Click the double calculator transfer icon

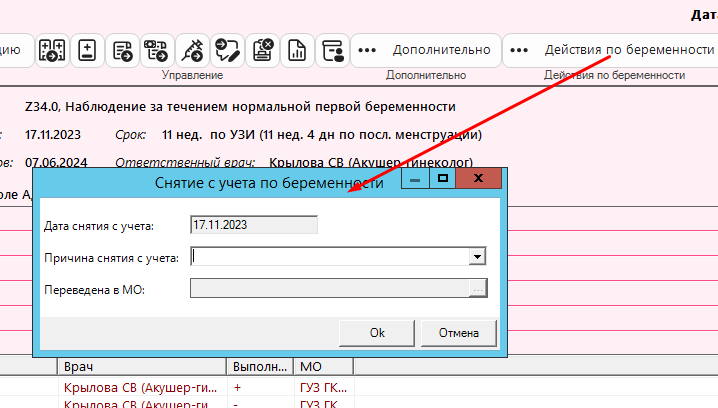[x=52, y=50]
